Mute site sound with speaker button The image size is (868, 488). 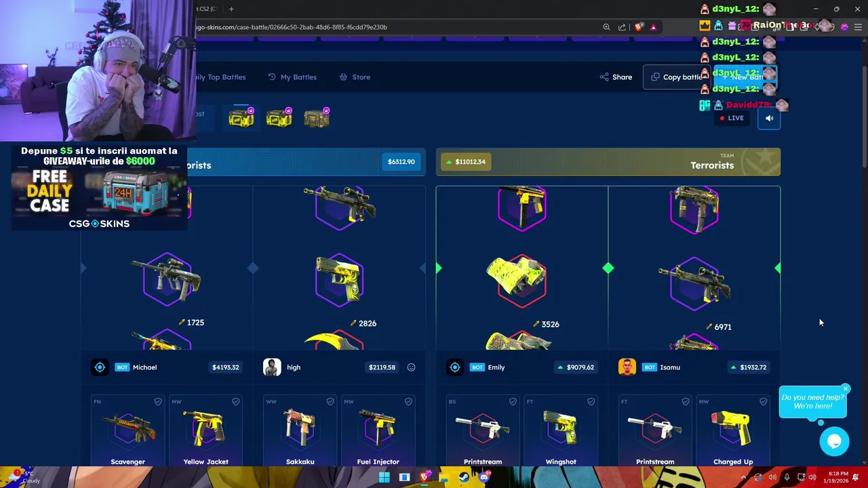click(x=769, y=118)
